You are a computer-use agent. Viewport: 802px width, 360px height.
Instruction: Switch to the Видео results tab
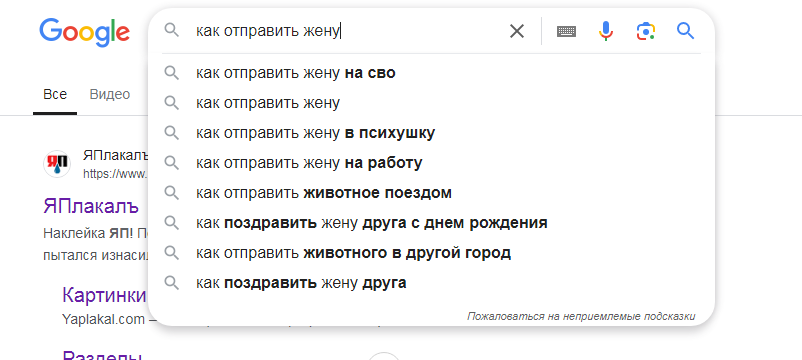(109, 95)
